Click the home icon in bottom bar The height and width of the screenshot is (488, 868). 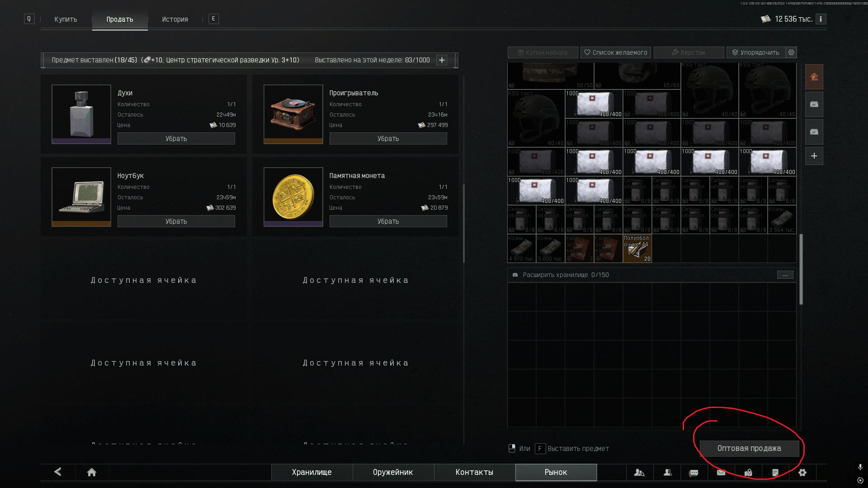[x=92, y=472]
